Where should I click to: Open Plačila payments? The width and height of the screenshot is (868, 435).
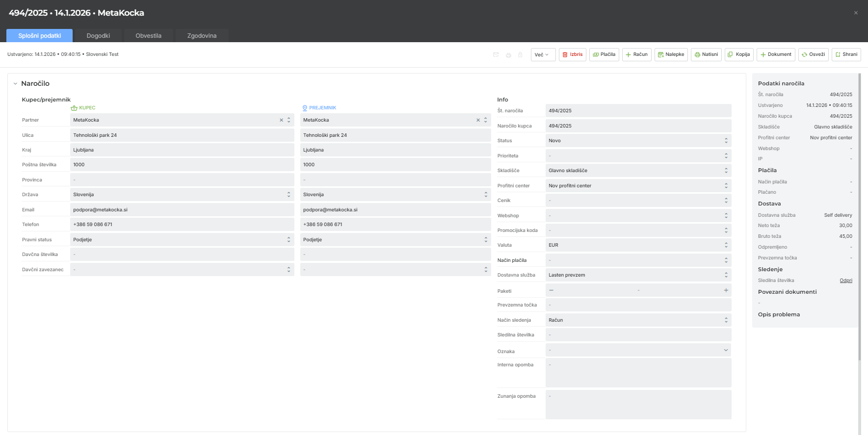pyautogui.click(x=604, y=54)
